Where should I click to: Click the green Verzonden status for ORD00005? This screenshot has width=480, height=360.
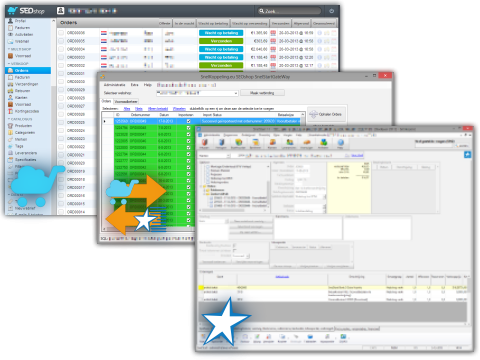click(x=221, y=41)
